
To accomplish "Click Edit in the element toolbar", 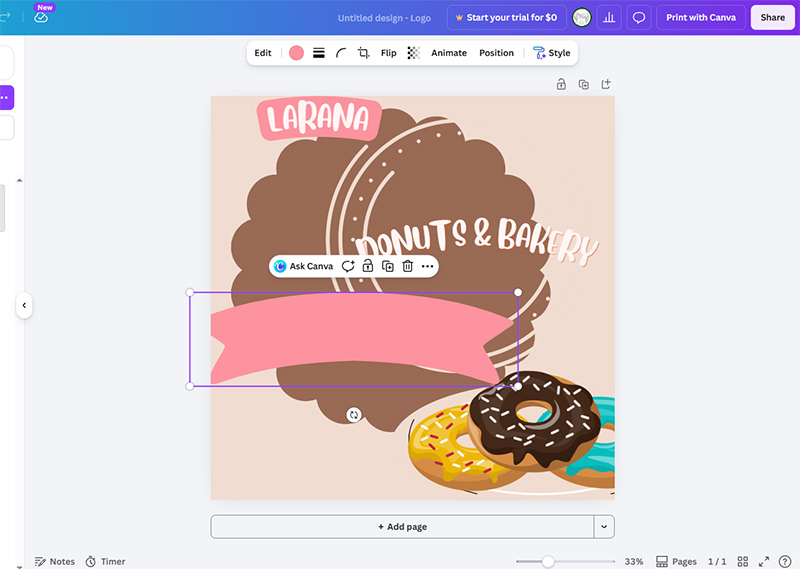I will (x=263, y=53).
